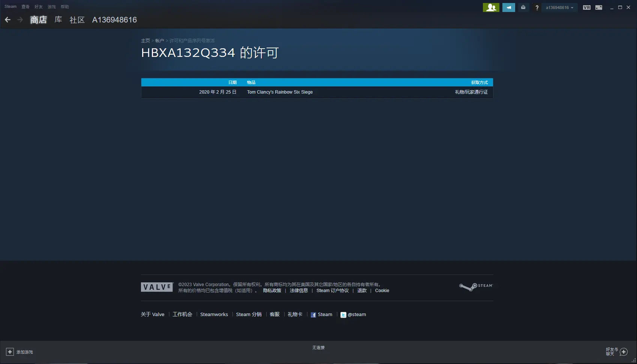Click the 2020 年 2 月 25 日 date cell

(x=218, y=92)
